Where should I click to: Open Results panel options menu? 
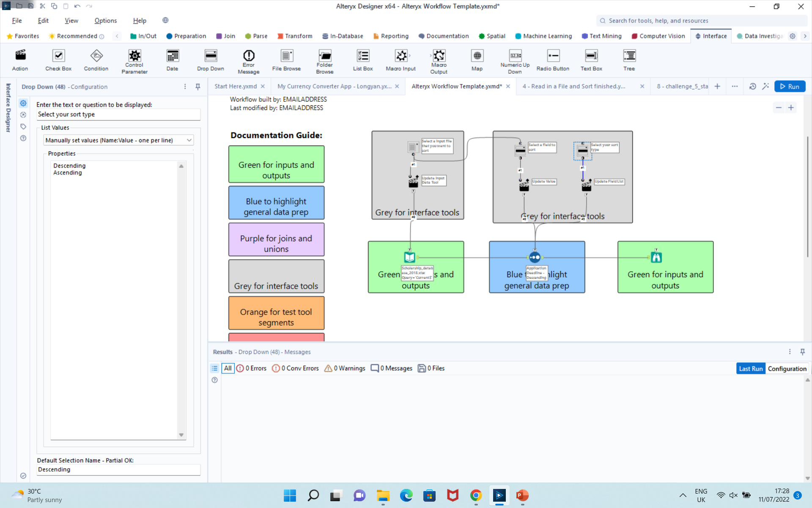coord(790,352)
